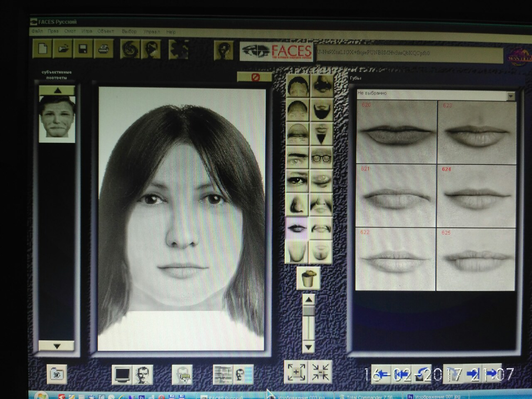Screen dimensions: 532x399
Task: Click the zoom-in expand arrows icon
Action: 296,372
